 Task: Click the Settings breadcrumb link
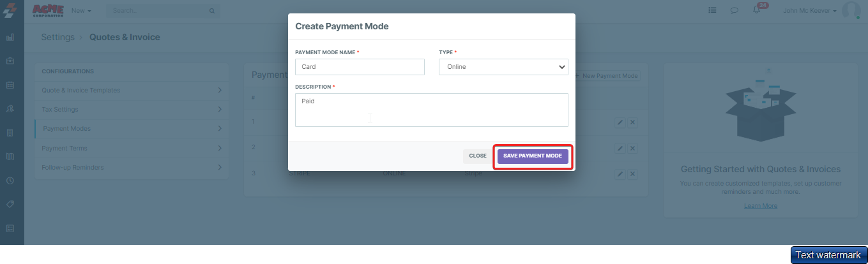point(57,37)
